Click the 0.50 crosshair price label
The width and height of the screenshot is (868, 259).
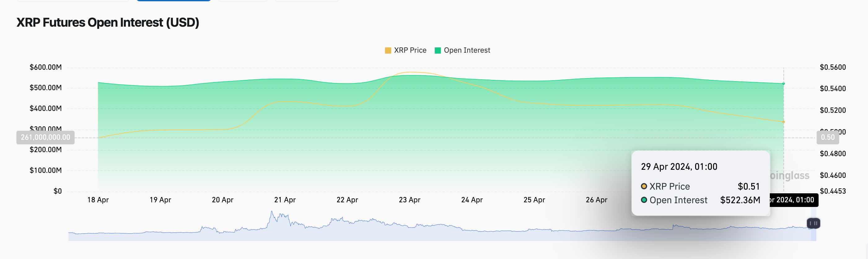coord(828,138)
